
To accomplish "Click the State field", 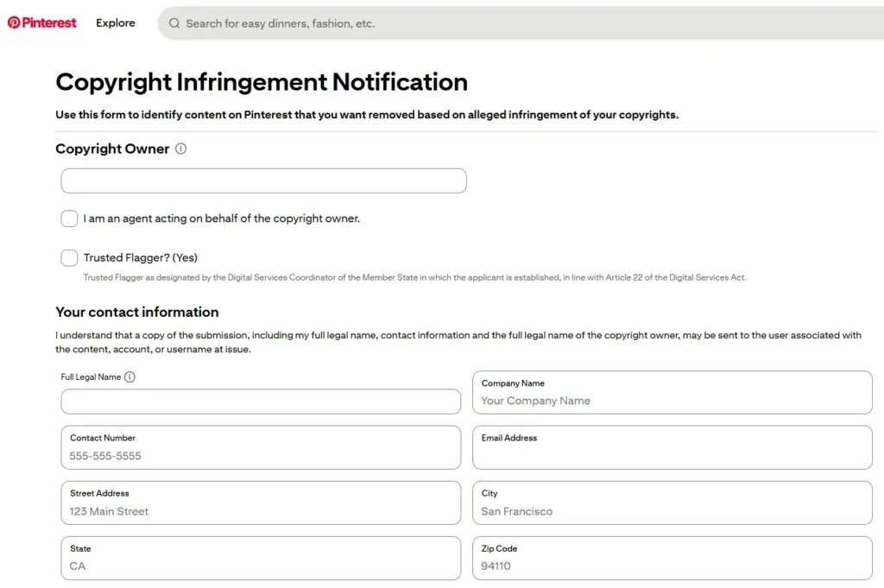I will click(261, 559).
